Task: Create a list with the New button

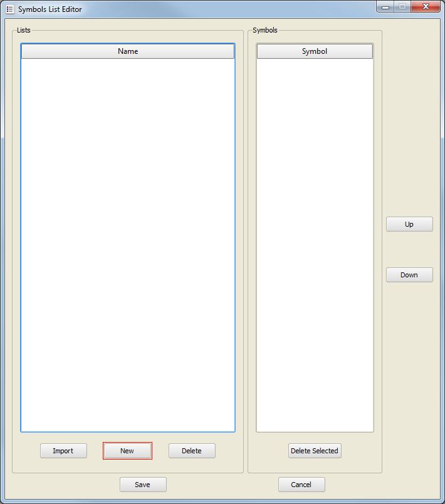Action: point(127,451)
